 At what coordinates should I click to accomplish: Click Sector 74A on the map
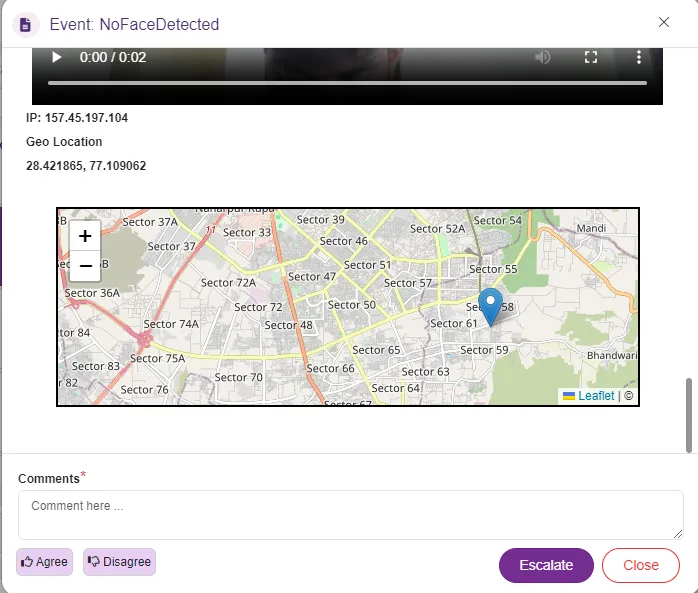(171, 324)
